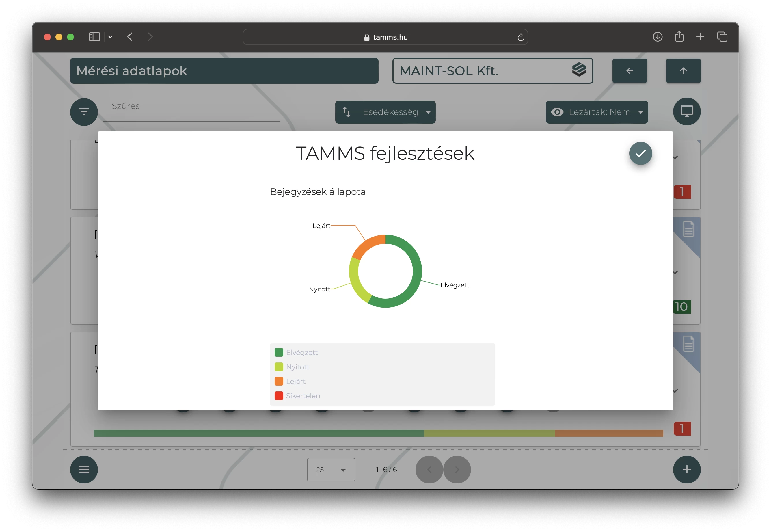The width and height of the screenshot is (771, 532).
Task: Open document icon on second card
Action: pyautogui.click(x=688, y=229)
